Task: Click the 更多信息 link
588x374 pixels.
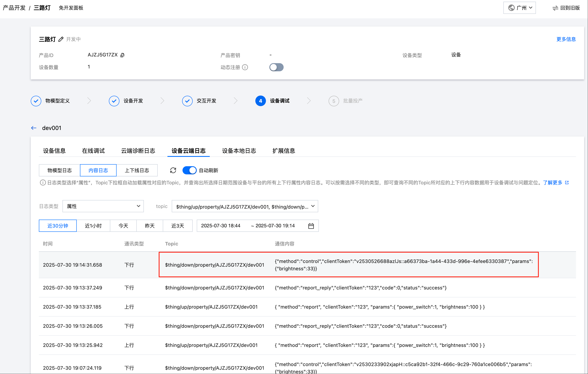Action: 566,39
